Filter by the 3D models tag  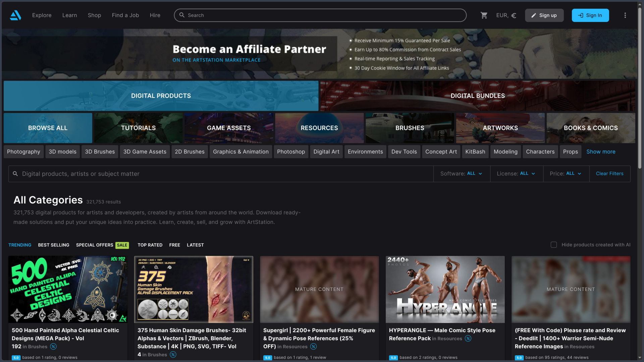point(62,152)
